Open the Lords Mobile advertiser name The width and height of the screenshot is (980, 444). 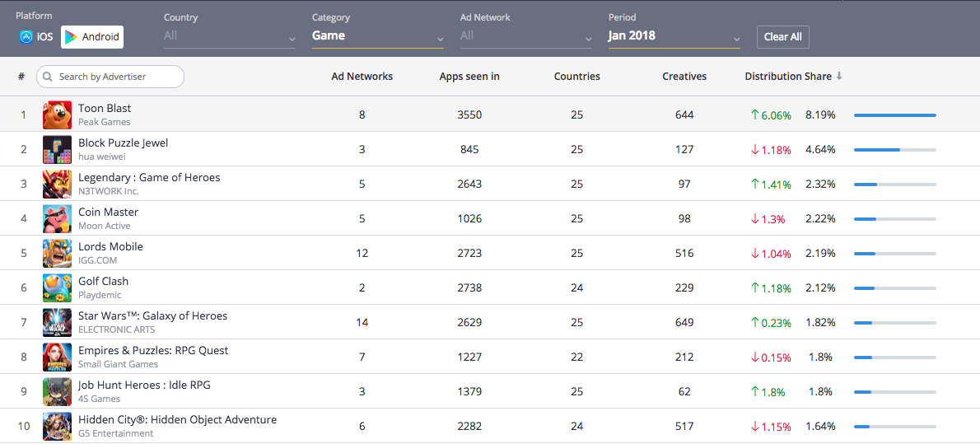click(110, 246)
